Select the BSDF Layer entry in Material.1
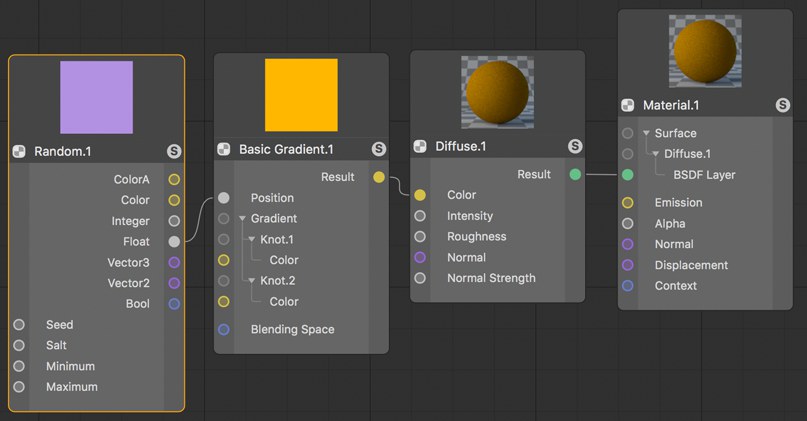The image size is (807, 421). tap(704, 175)
